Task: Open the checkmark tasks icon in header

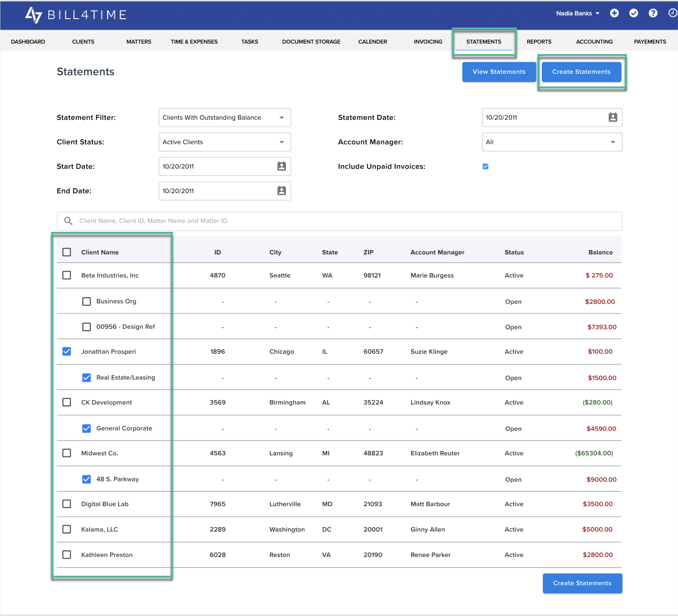Action: click(x=634, y=13)
